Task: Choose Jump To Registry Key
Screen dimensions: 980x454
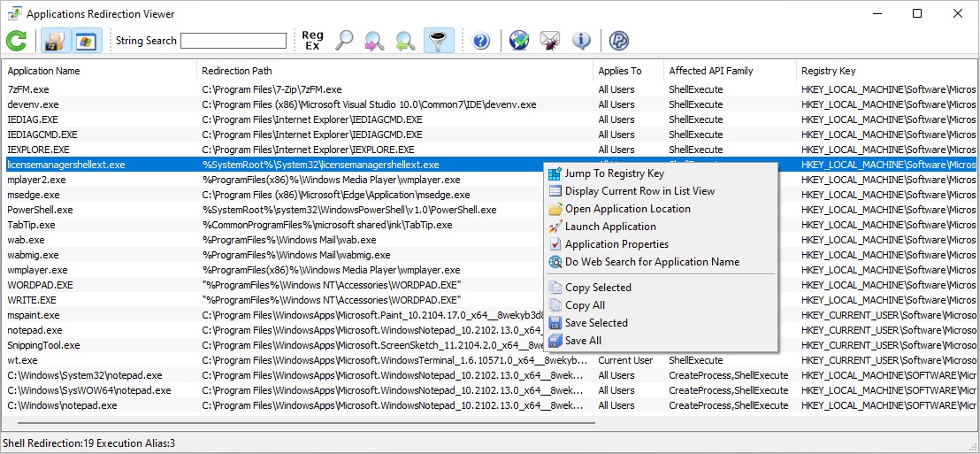Action: pyautogui.click(x=661, y=173)
